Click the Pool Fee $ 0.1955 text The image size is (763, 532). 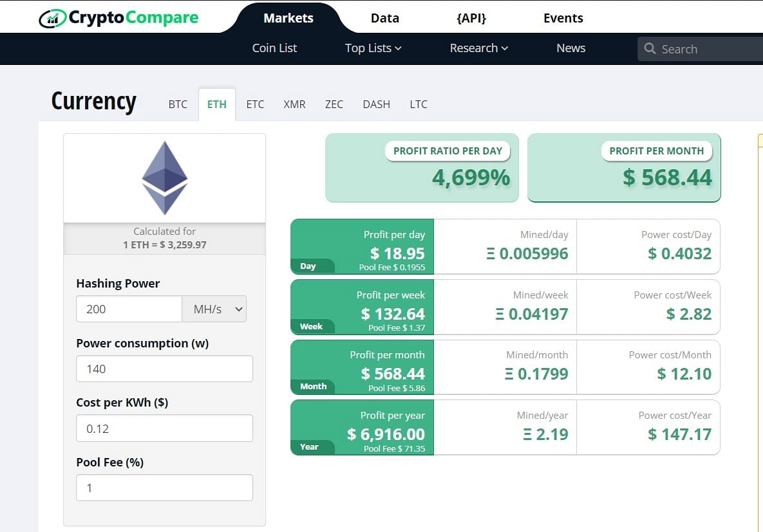tap(391, 267)
